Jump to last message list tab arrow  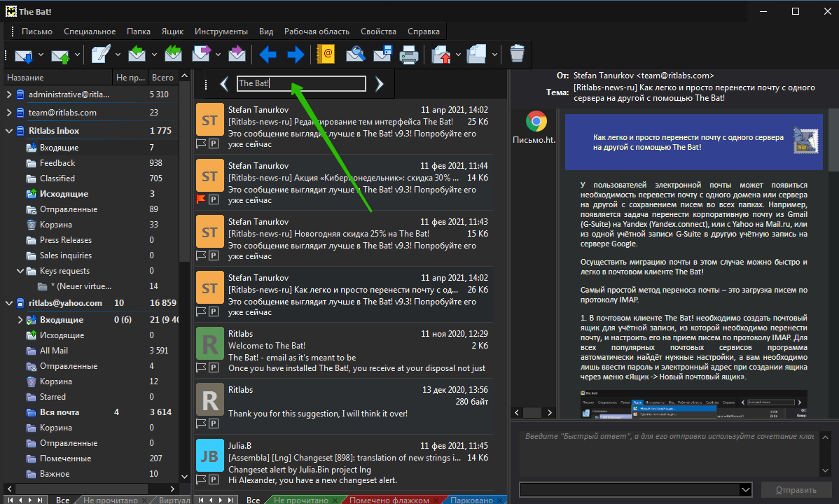pyautogui.click(x=230, y=500)
